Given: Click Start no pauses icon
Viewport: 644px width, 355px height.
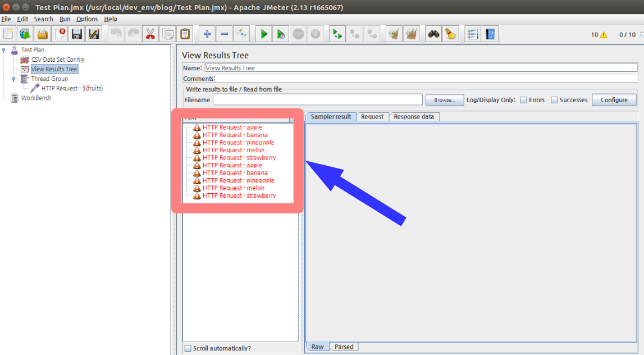Looking at the screenshot, I should [x=281, y=34].
